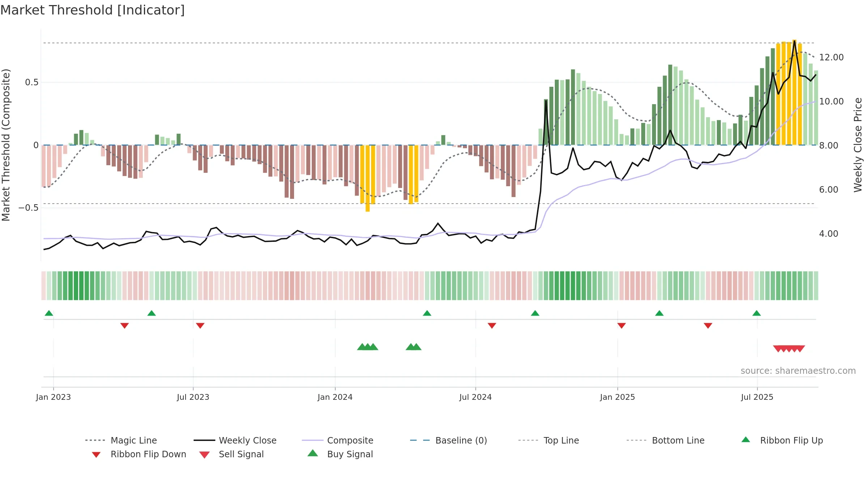Click the green Ribbon Flip Up legend triangle
Screen dimensions: 868x488
(x=746, y=440)
